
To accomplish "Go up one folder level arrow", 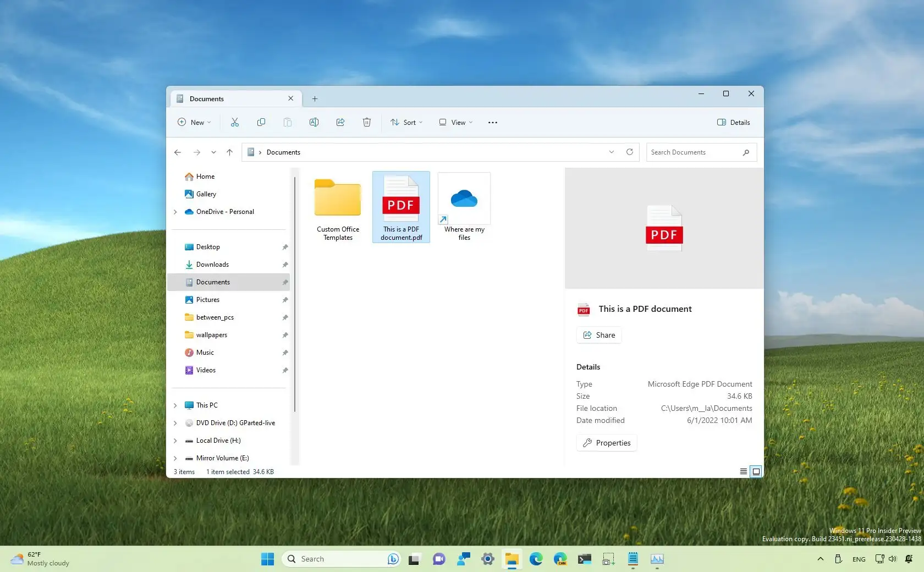I will coord(229,152).
